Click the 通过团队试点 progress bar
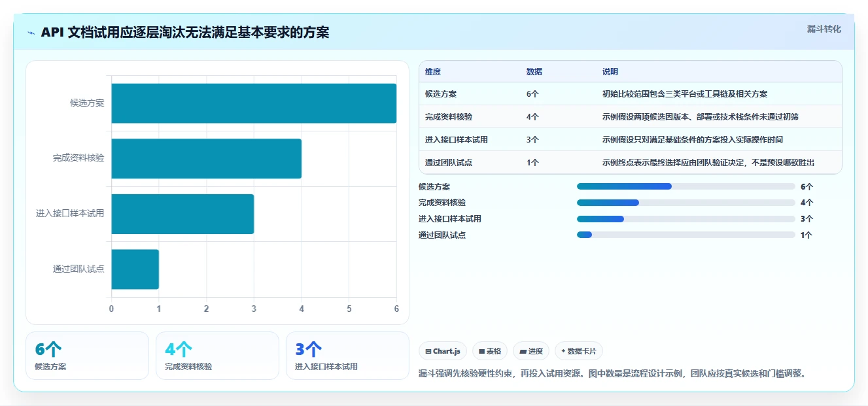Image resolution: width=868 pixels, height=406 pixels. [x=686, y=235]
